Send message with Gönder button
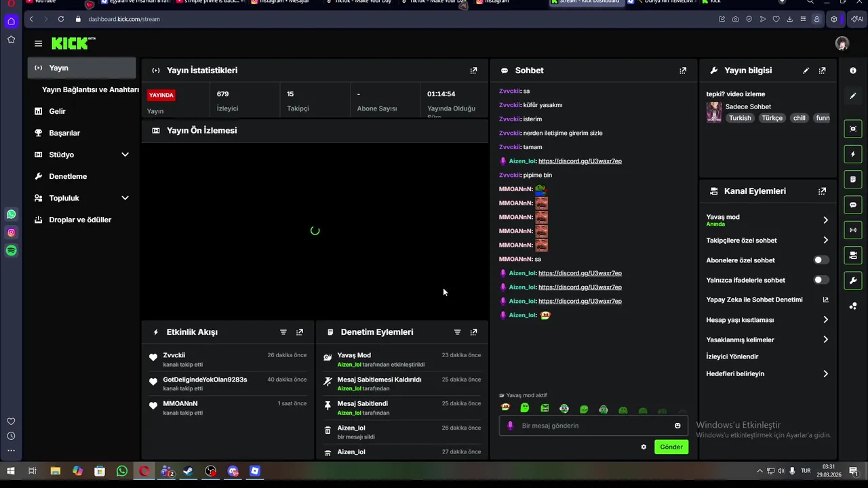 pyautogui.click(x=671, y=447)
